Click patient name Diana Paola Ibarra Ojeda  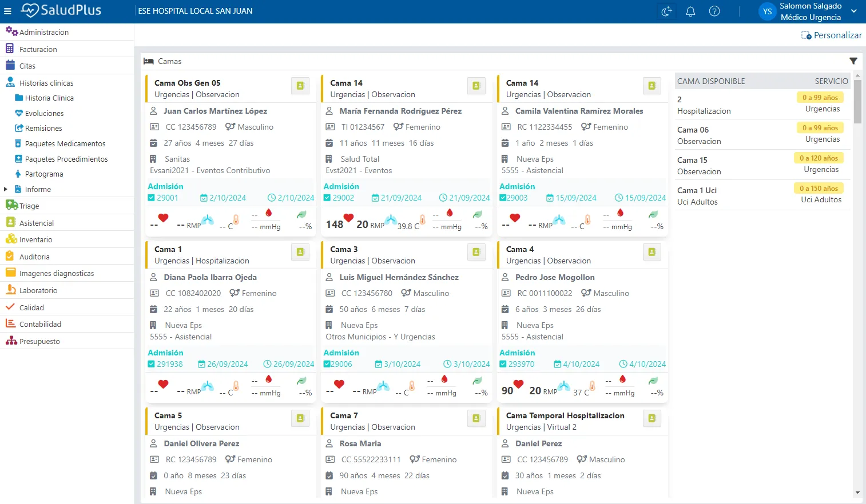pyautogui.click(x=210, y=277)
